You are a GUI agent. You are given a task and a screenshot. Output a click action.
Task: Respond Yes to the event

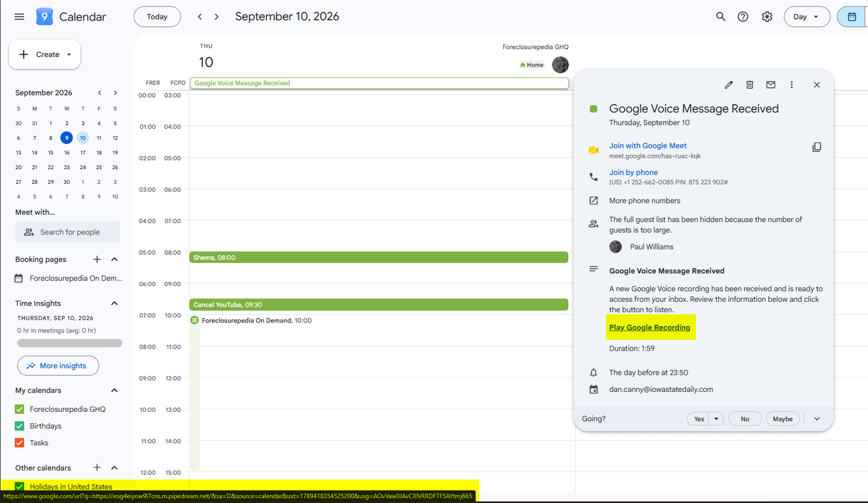[x=699, y=419]
